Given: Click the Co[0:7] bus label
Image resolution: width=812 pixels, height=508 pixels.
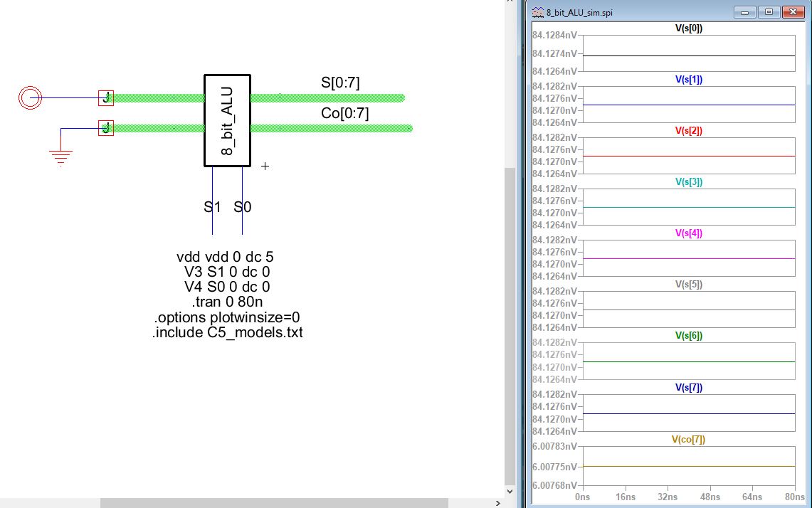Looking at the screenshot, I should pyautogui.click(x=345, y=114).
